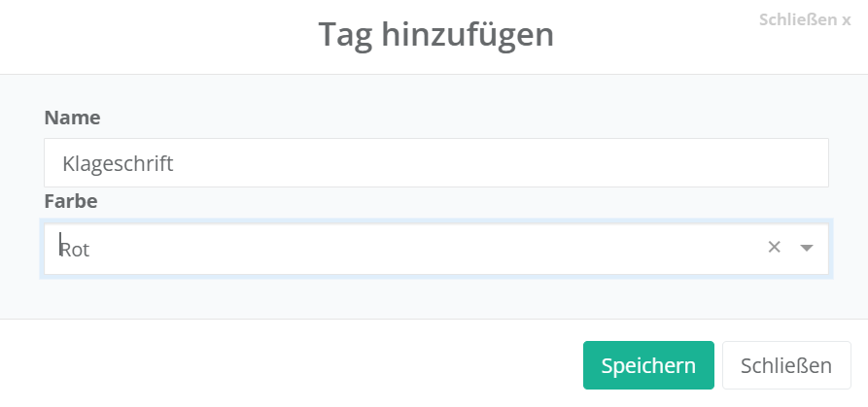
Task: Open the Farbe combo box
Action: pos(408,249)
